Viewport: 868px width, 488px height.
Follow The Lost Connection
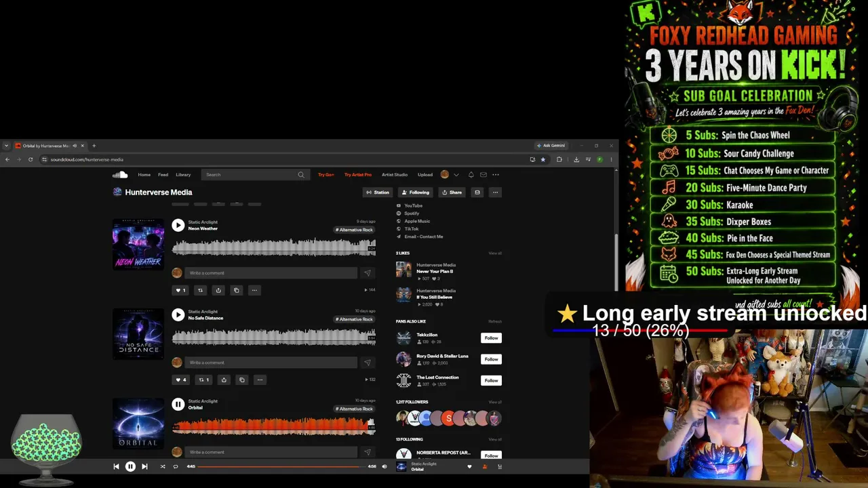click(x=491, y=380)
